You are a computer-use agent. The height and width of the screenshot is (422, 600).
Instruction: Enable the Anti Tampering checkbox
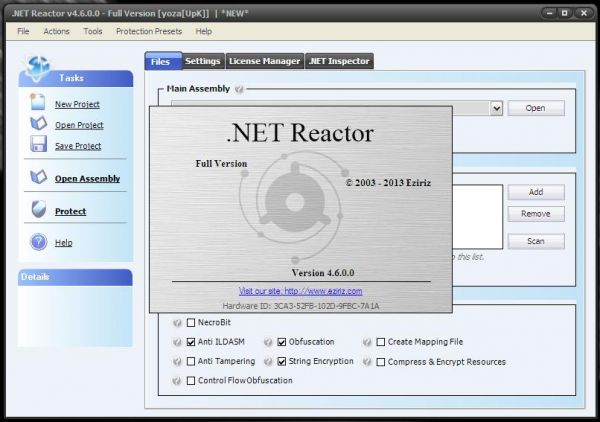tap(191, 361)
